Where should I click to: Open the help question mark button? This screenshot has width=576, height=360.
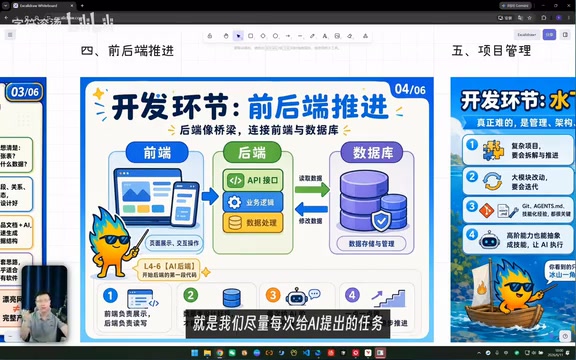click(565, 336)
